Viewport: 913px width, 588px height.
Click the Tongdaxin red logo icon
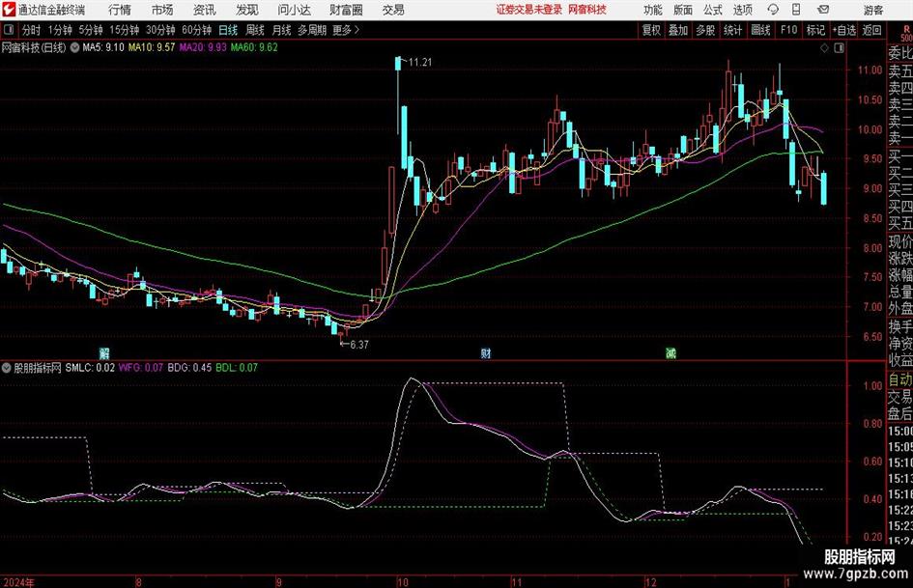[9, 10]
